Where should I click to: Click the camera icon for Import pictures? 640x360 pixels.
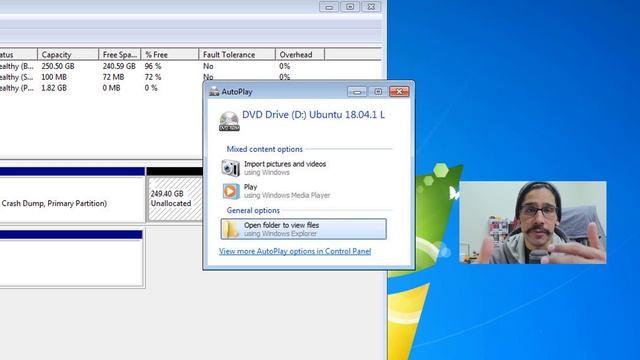[231, 168]
